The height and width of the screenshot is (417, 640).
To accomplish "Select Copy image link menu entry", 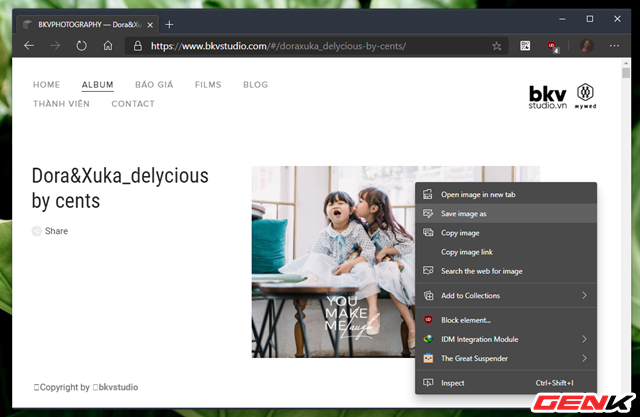I will [474, 252].
